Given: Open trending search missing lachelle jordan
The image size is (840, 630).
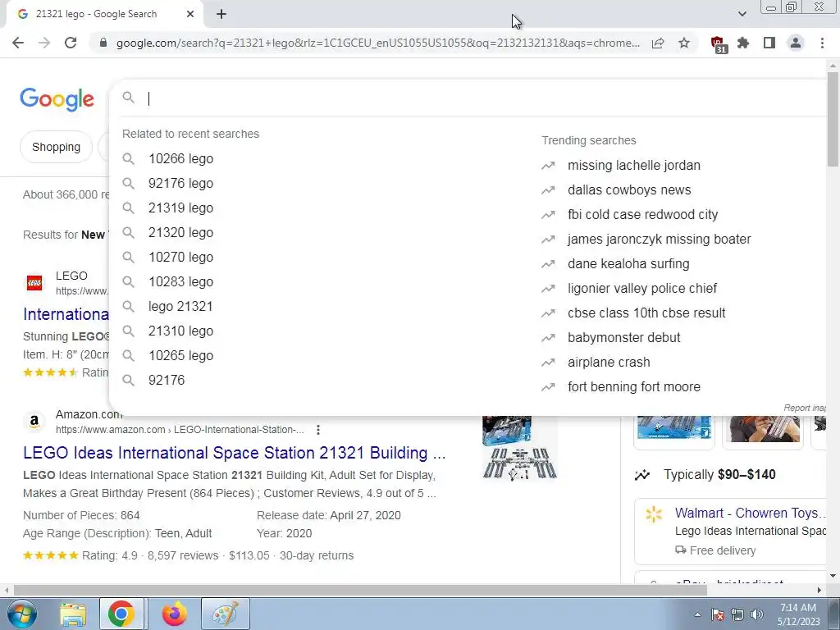Looking at the screenshot, I should click(x=634, y=166).
